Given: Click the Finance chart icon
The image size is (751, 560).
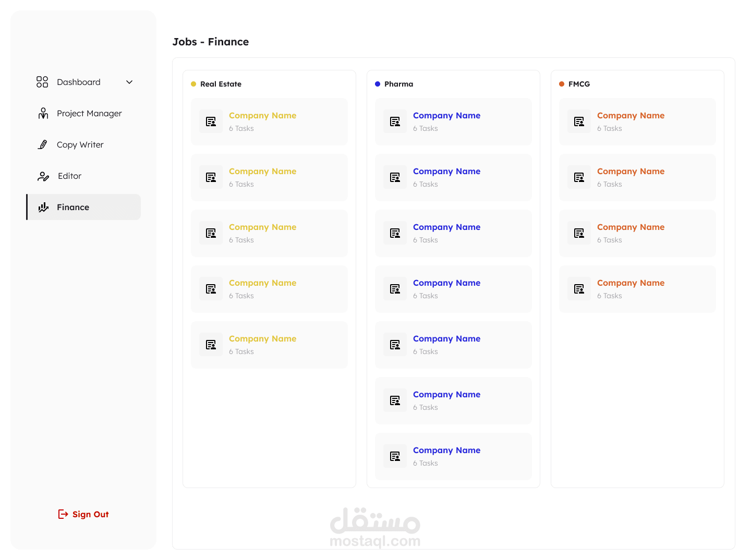Looking at the screenshot, I should (x=43, y=207).
